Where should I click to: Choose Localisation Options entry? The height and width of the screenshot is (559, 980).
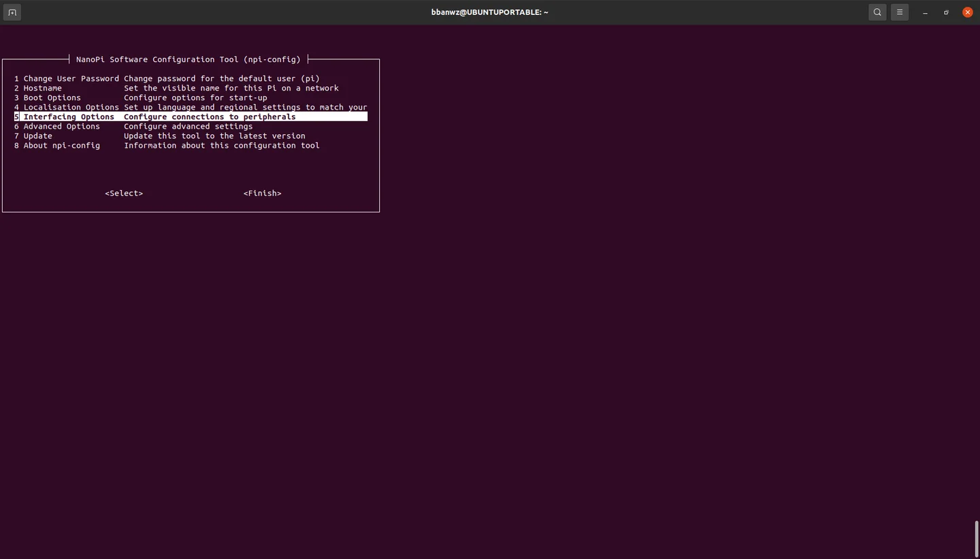point(191,107)
